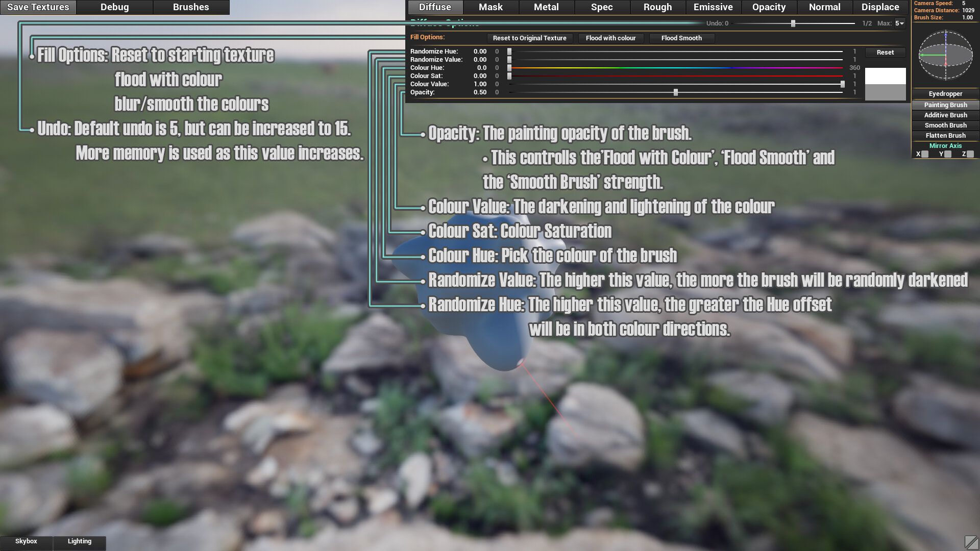Enable Mirror Axis X
The width and height of the screenshot is (980, 551).
925,154
